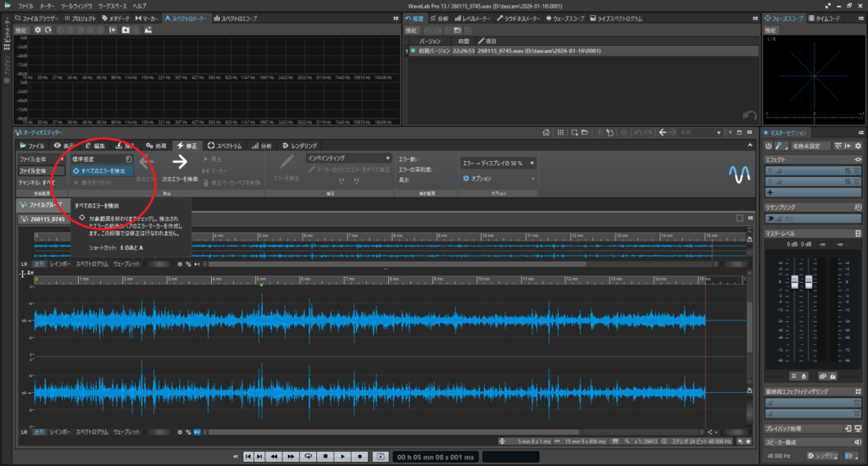868x466 pixels.
Task: Click the time position display field
Action: pos(436,457)
